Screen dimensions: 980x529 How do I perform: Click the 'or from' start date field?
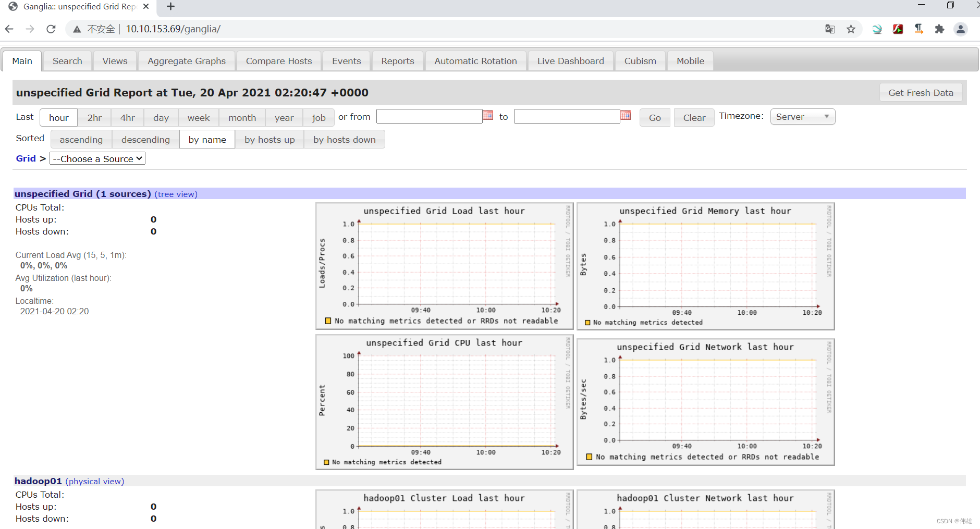[429, 116]
